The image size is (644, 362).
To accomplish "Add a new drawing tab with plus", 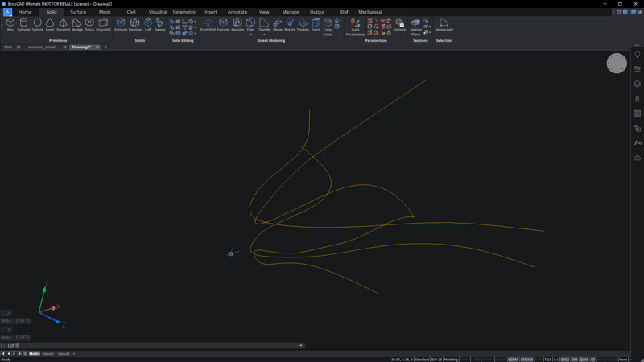I will pos(105,47).
